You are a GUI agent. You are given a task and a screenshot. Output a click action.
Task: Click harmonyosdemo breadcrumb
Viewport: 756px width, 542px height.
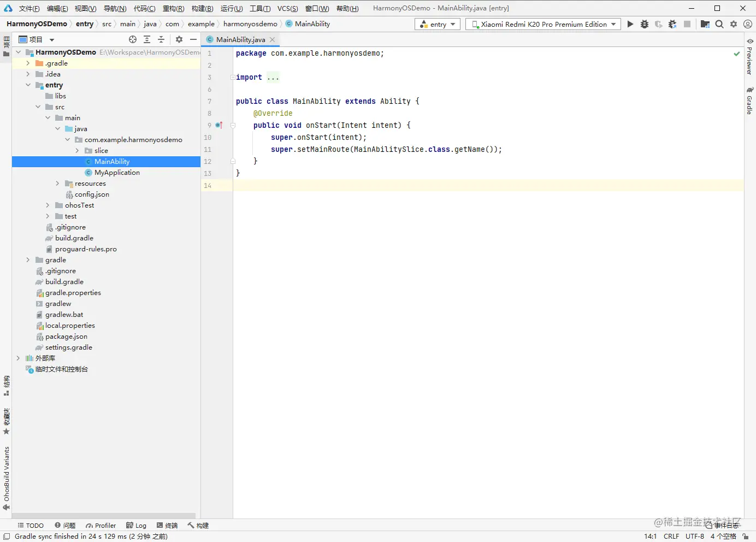point(250,24)
